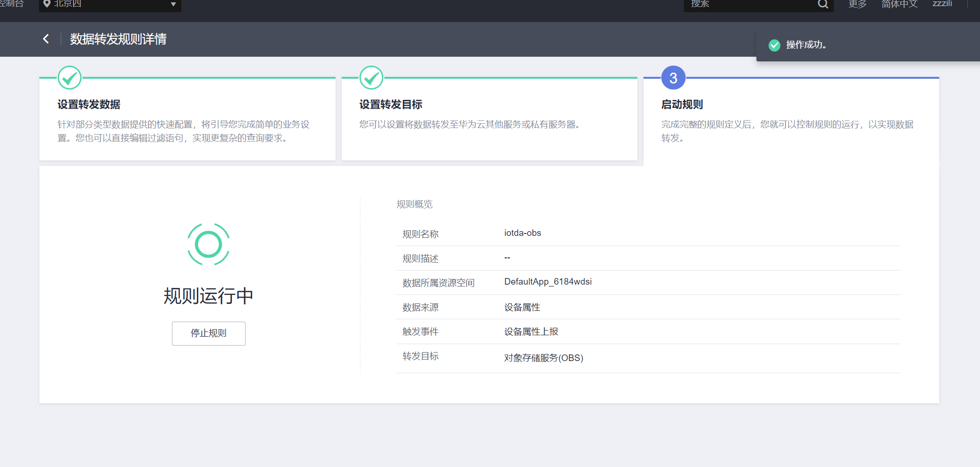
Task: Click the success checkmark notification icon
Action: pos(774,45)
